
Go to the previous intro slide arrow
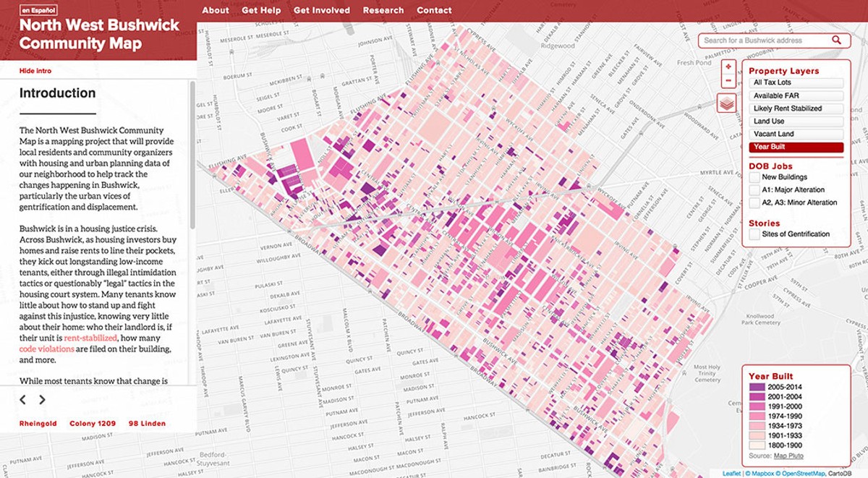point(23,399)
